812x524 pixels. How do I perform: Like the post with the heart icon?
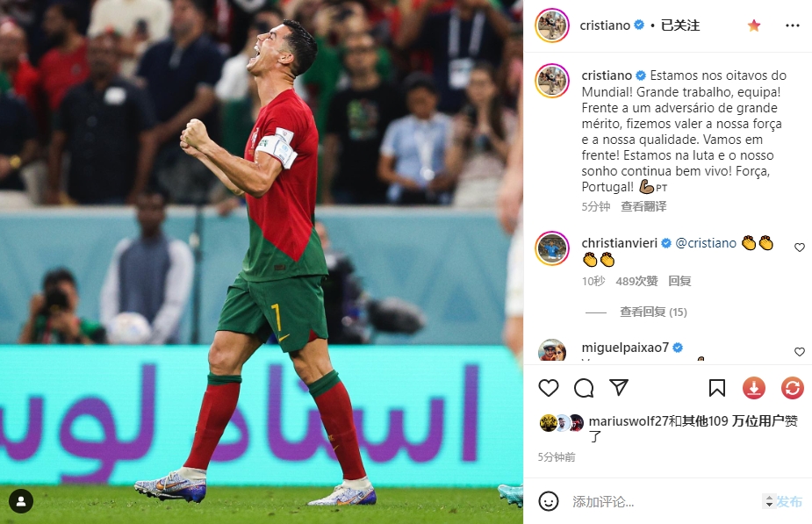[x=549, y=388]
